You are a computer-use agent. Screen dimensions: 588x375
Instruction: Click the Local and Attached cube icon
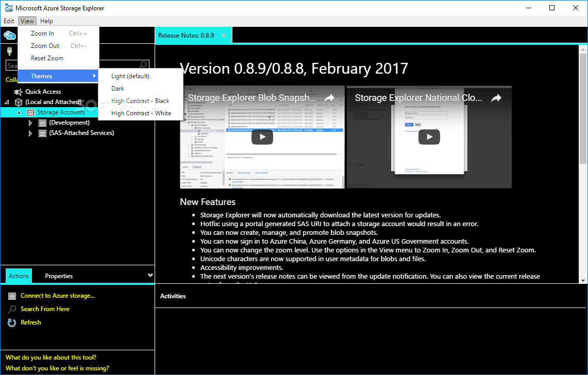pos(19,102)
